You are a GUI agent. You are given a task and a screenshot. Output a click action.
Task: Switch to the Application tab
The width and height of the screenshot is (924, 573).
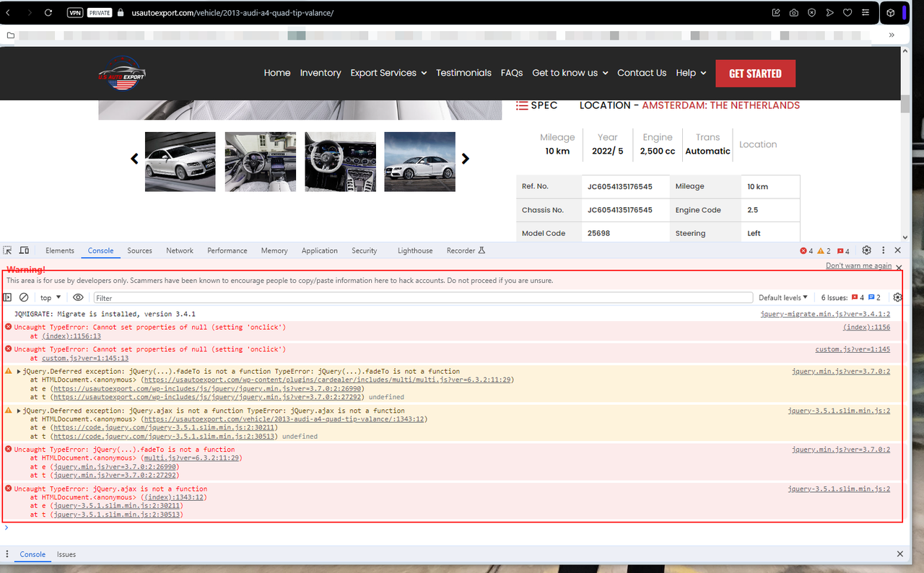pos(320,250)
